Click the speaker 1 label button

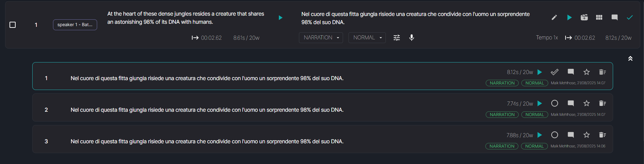click(x=75, y=25)
